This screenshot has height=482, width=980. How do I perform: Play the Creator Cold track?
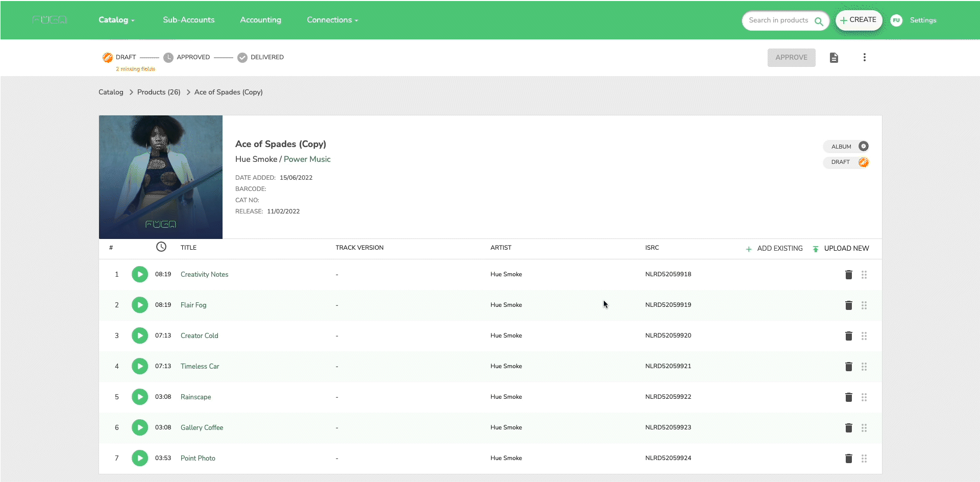pos(140,335)
